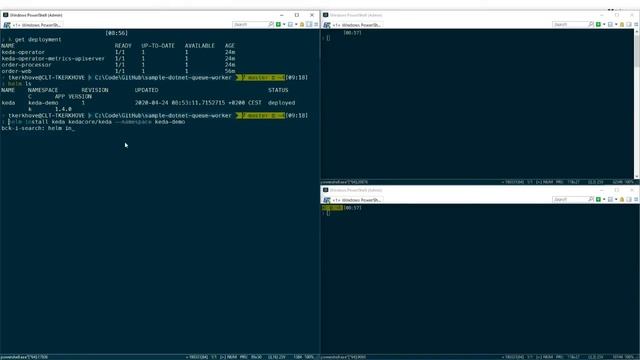Click the 'NAMESPACE' column header
The height and width of the screenshot is (360, 640).
click(x=43, y=90)
